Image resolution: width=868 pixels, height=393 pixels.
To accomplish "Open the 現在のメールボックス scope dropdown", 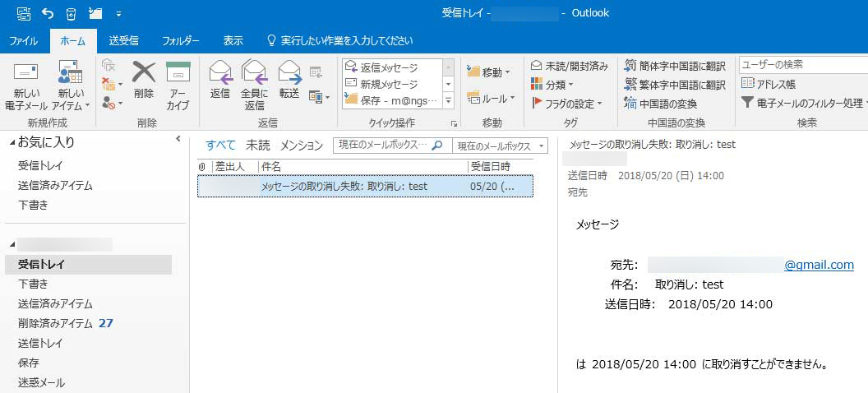I will pos(501,146).
